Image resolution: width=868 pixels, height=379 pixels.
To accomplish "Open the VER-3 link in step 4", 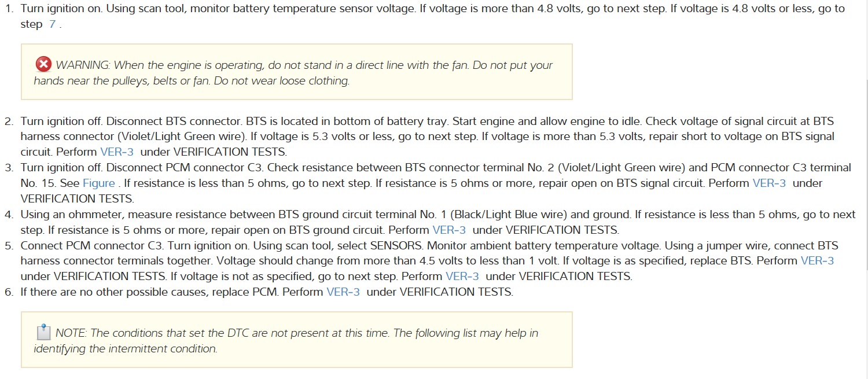I will click(x=449, y=230).
